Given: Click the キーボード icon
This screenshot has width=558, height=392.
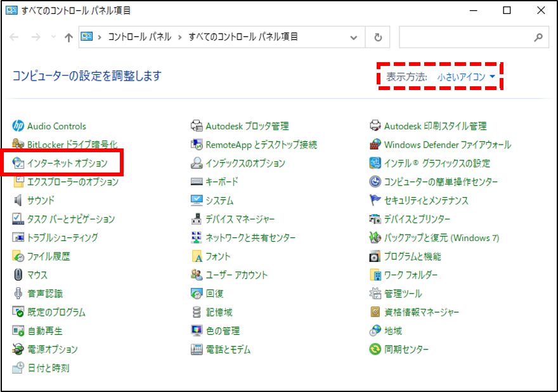Looking at the screenshot, I should 197,181.
